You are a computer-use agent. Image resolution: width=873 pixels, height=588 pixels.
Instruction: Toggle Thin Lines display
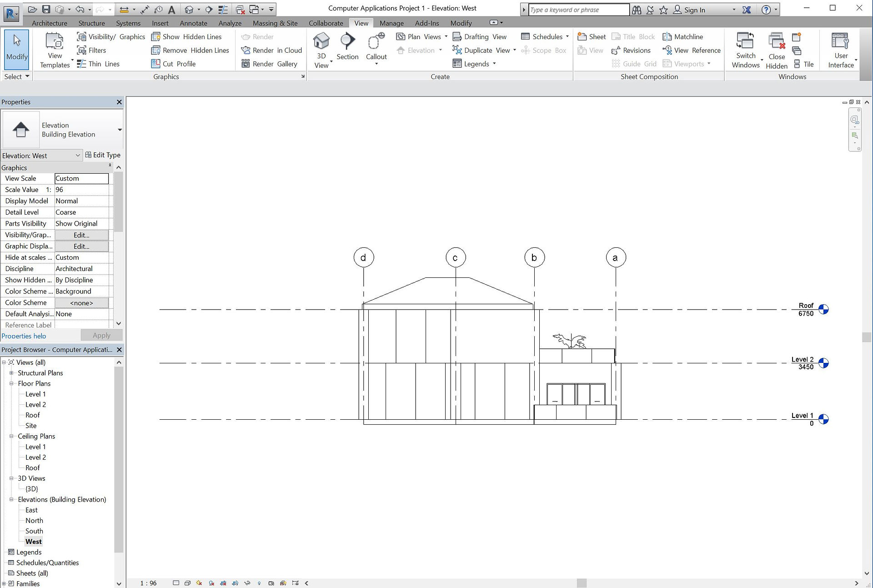tap(98, 64)
